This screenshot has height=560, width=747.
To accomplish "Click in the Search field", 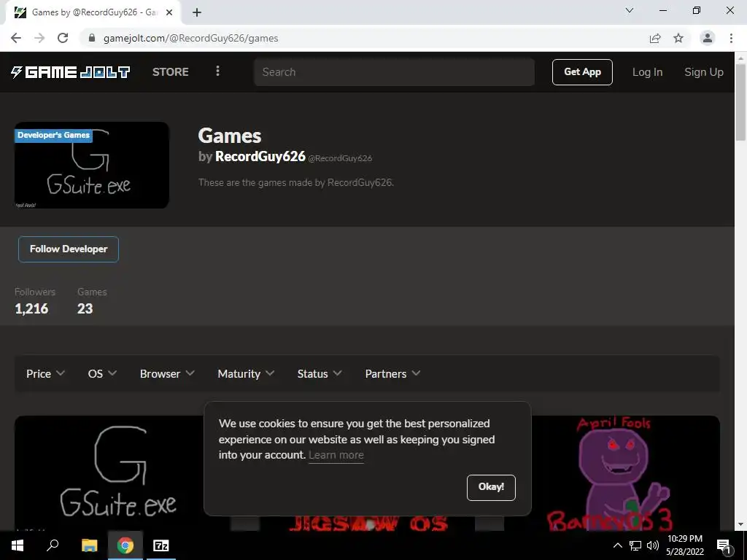I will coord(394,72).
